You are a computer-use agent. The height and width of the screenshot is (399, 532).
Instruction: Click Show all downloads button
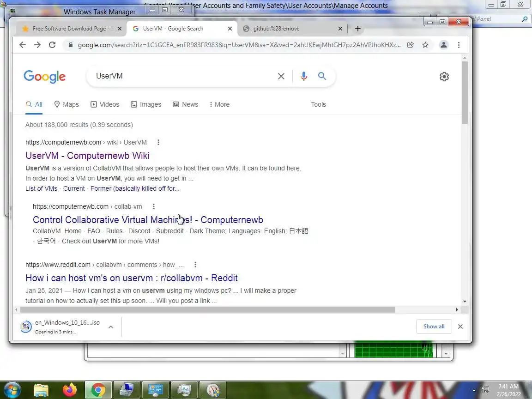pyautogui.click(x=434, y=326)
